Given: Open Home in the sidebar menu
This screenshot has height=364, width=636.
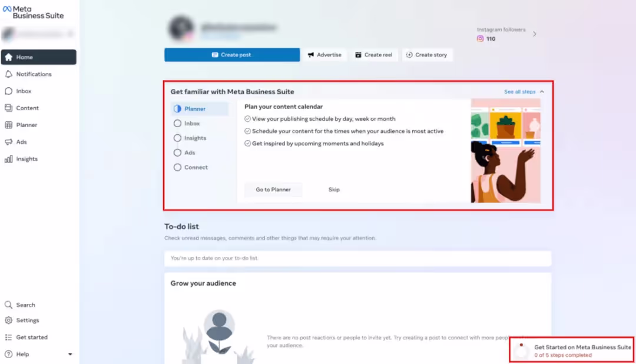Looking at the screenshot, I should click(38, 57).
